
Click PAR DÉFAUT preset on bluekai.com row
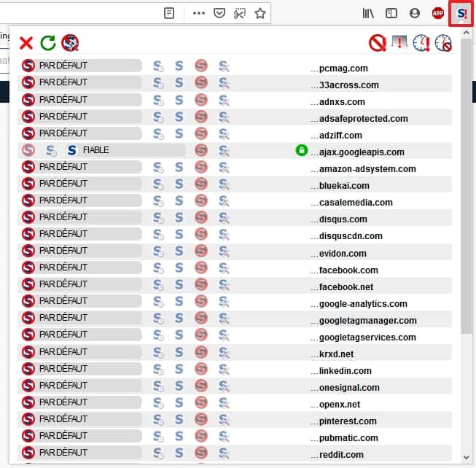point(82,183)
